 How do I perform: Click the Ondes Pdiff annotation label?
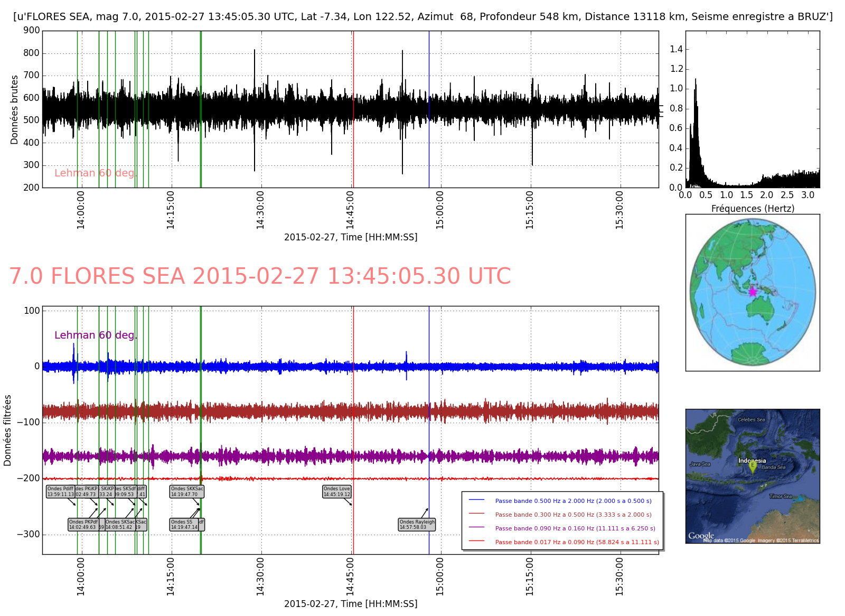[60, 492]
